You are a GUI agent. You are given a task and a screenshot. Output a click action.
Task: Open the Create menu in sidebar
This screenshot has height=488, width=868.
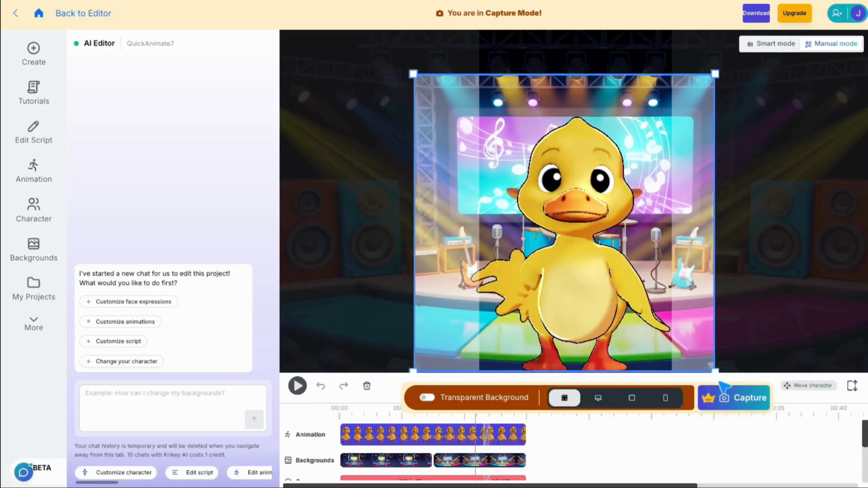tap(33, 54)
